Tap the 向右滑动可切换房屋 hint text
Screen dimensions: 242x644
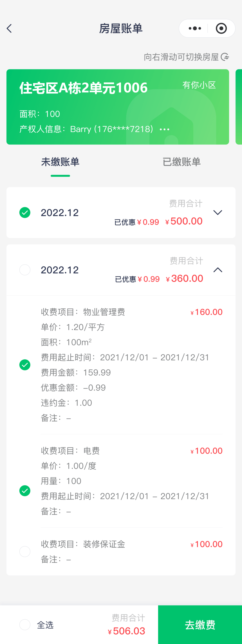[181, 57]
